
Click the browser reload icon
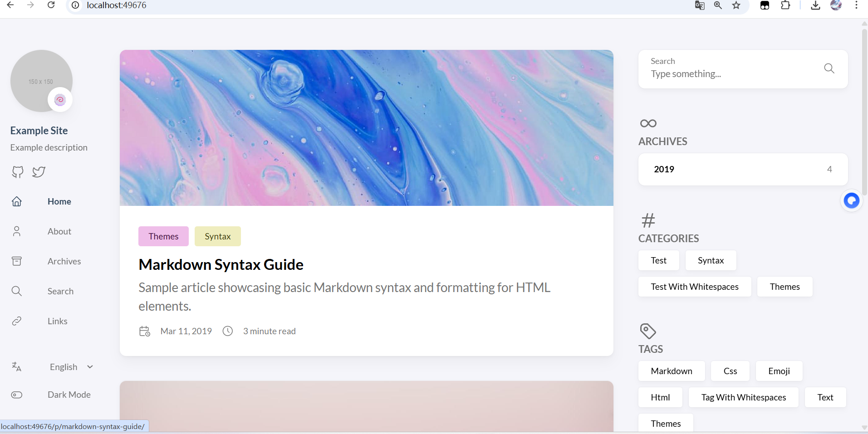pyautogui.click(x=51, y=5)
